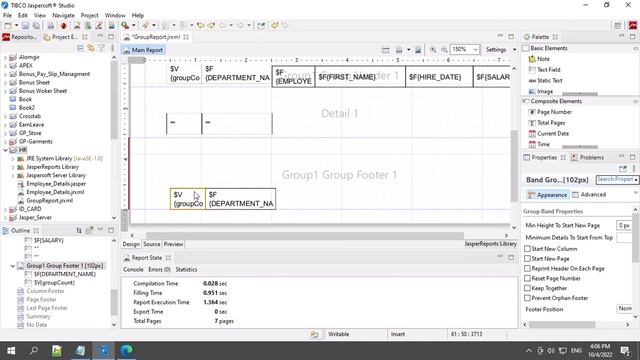Select the Text Field palette element
The image size is (640, 360).
pos(544,70)
